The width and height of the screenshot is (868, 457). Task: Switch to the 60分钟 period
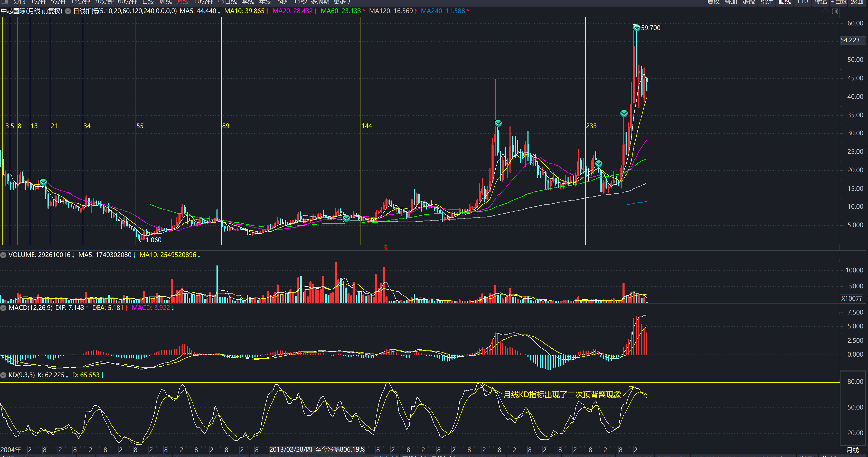pyautogui.click(x=127, y=2)
